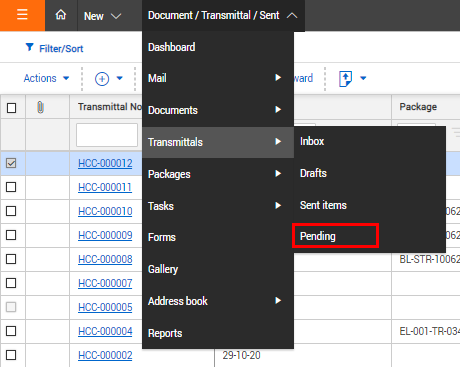The height and width of the screenshot is (367, 460).
Task: Open transmittal HCC-000007 link
Action: (x=105, y=283)
